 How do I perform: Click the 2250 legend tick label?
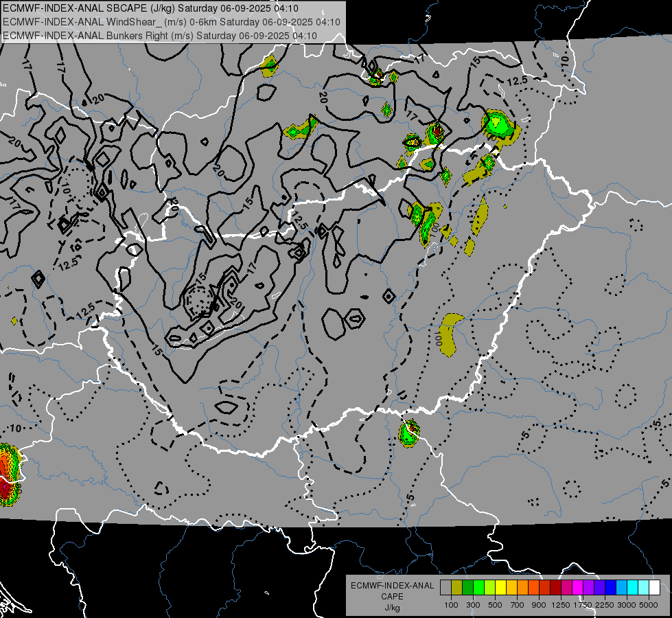point(605,605)
